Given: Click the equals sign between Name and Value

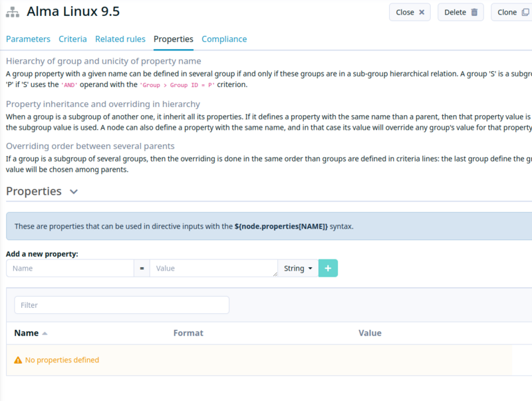Looking at the screenshot, I should click(x=142, y=269).
